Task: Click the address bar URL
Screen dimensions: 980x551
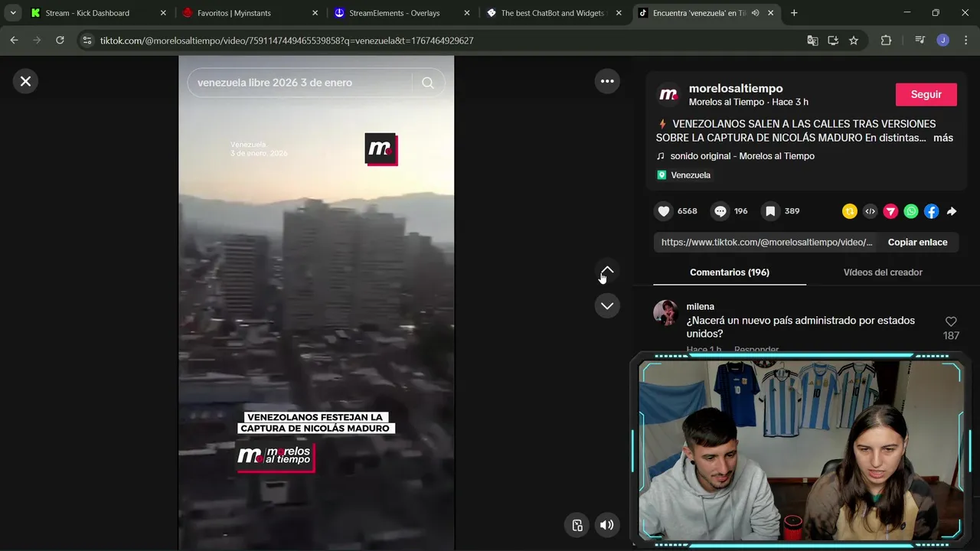Action: tap(287, 41)
